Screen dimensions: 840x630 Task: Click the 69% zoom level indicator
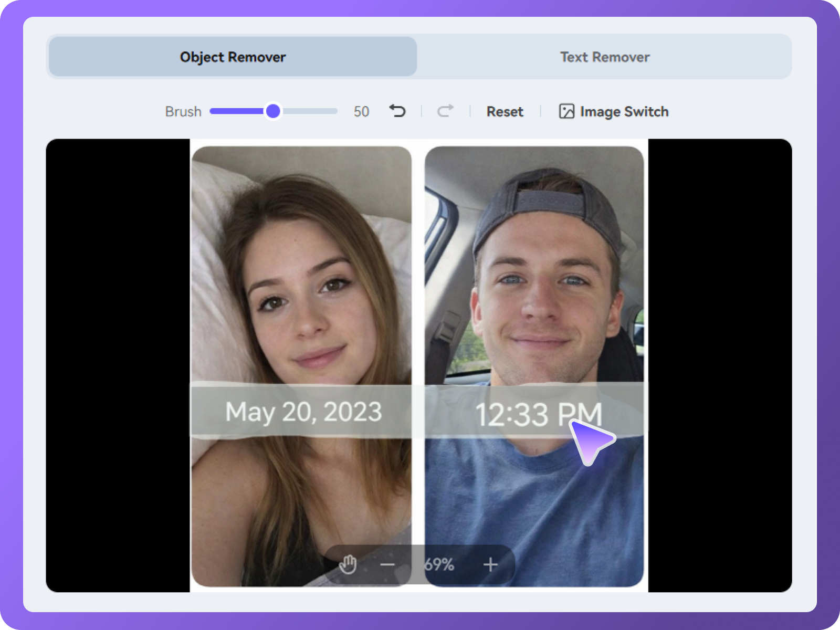click(439, 565)
